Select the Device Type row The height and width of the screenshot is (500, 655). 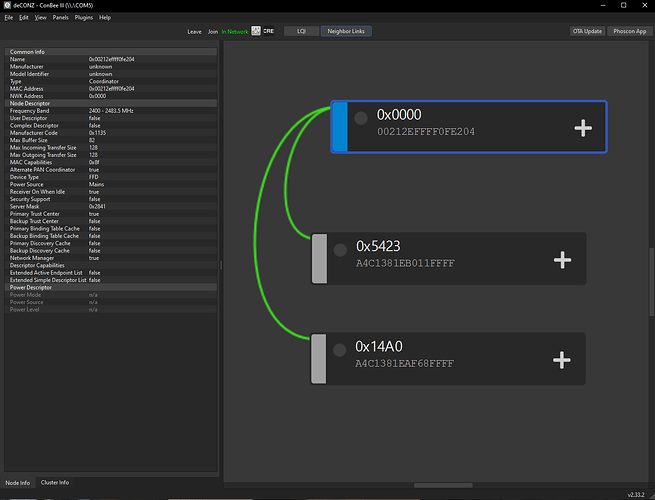tap(111, 177)
